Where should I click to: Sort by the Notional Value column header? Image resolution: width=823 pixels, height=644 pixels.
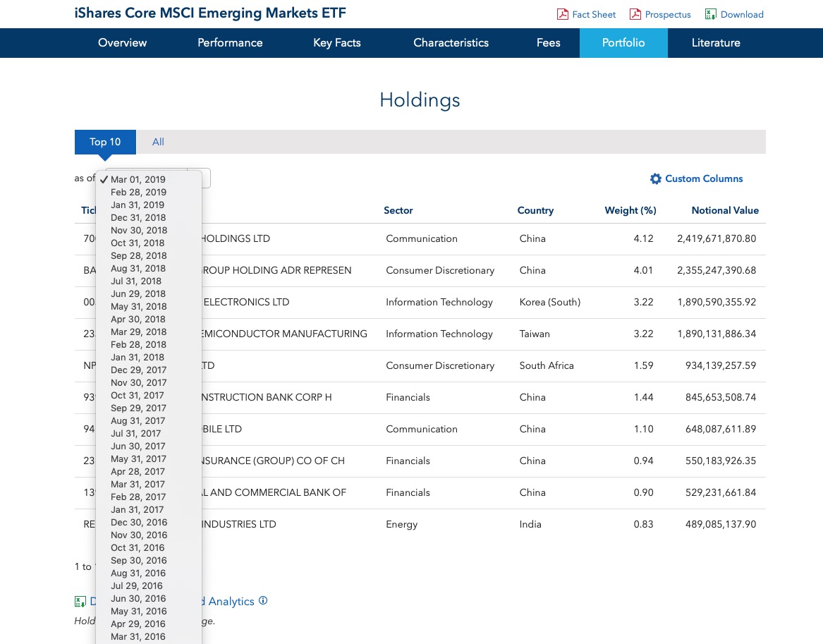[725, 210]
